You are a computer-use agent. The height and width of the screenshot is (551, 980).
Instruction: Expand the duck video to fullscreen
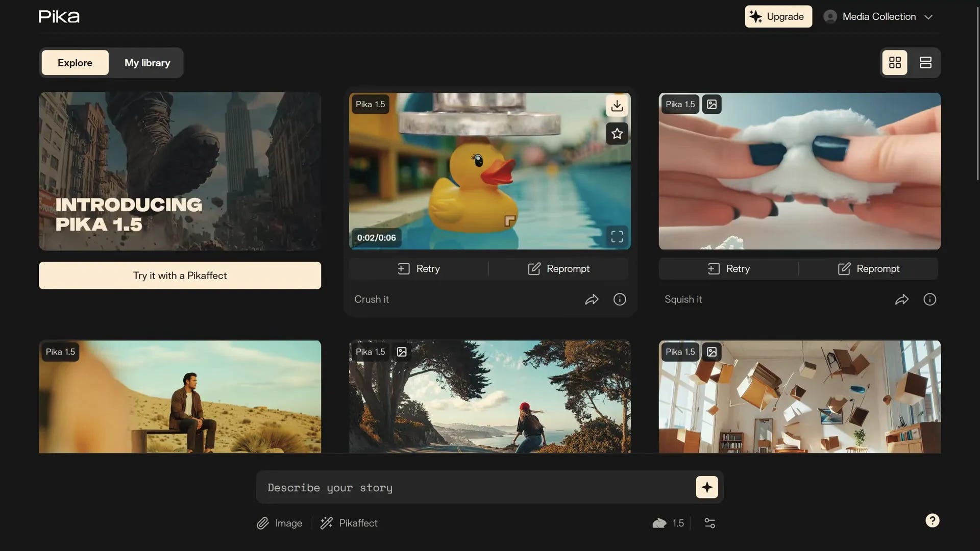pos(617,236)
